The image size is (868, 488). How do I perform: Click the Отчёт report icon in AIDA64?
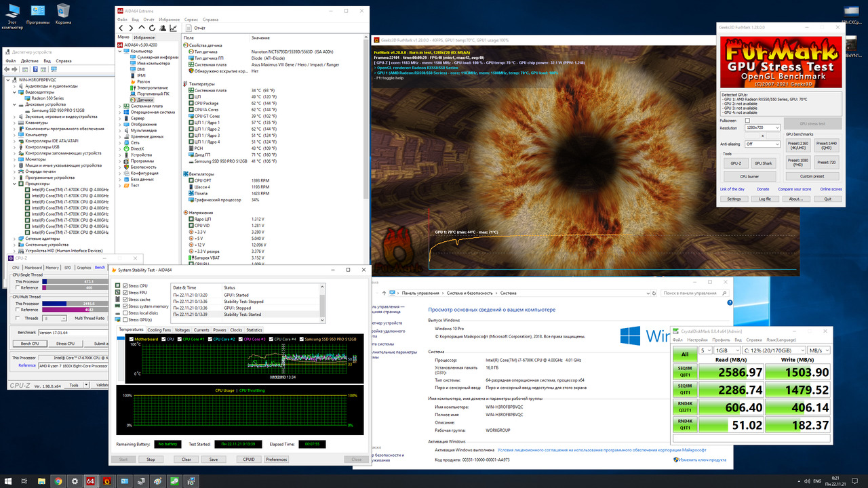[189, 28]
